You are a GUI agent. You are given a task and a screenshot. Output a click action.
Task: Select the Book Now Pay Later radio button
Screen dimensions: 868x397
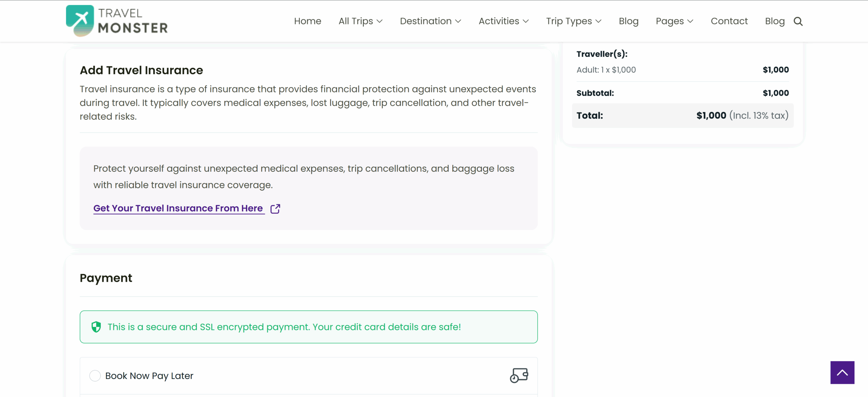pos(95,376)
